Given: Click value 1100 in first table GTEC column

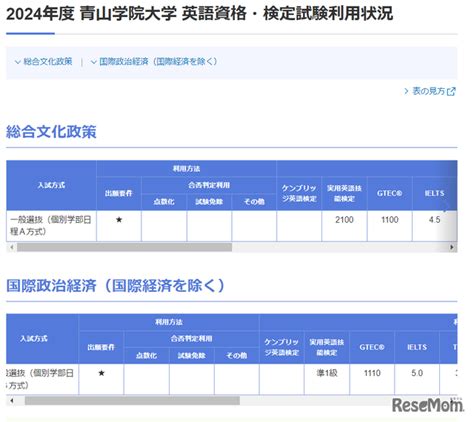Looking at the screenshot, I should 390,220.
